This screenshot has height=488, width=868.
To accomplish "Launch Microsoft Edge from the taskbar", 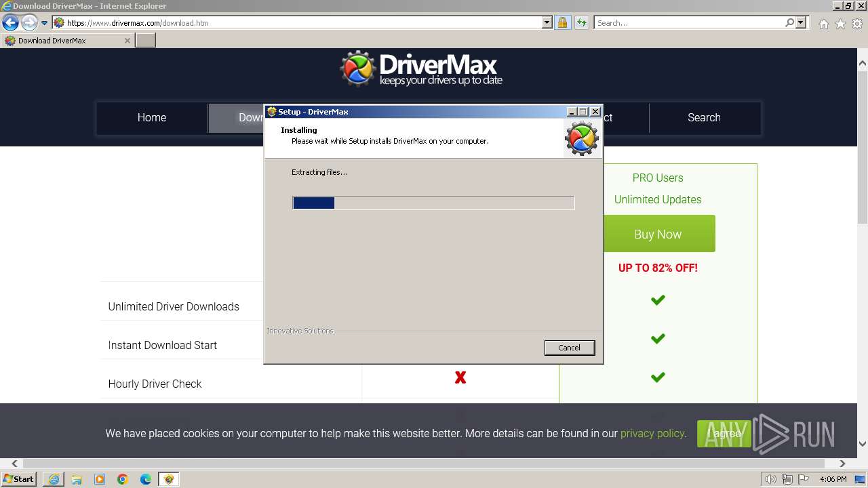I will (146, 479).
